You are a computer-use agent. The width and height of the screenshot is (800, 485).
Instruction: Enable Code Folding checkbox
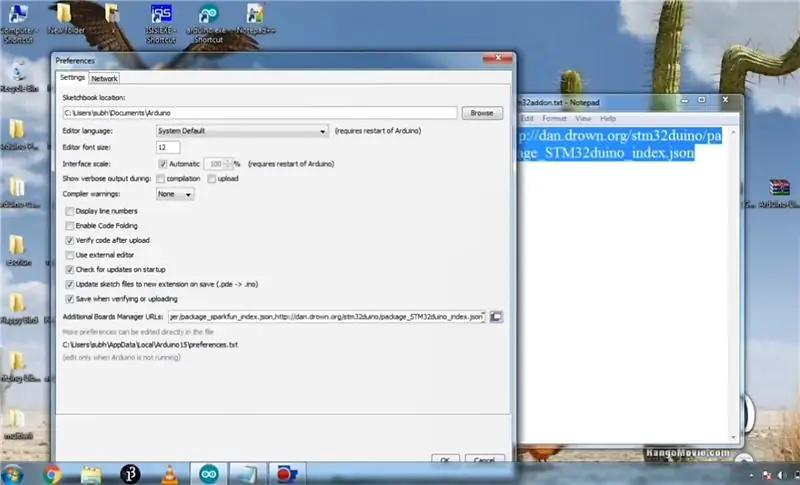pyautogui.click(x=70, y=225)
